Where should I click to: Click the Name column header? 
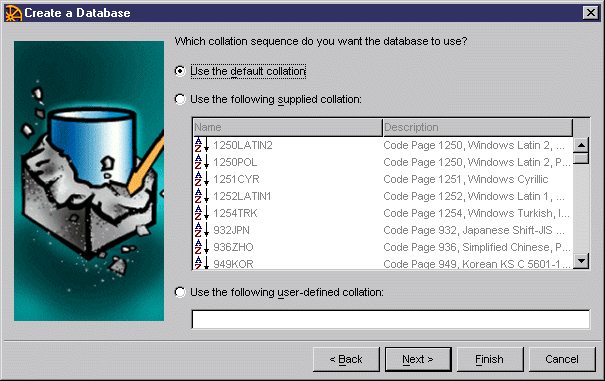coord(287,127)
